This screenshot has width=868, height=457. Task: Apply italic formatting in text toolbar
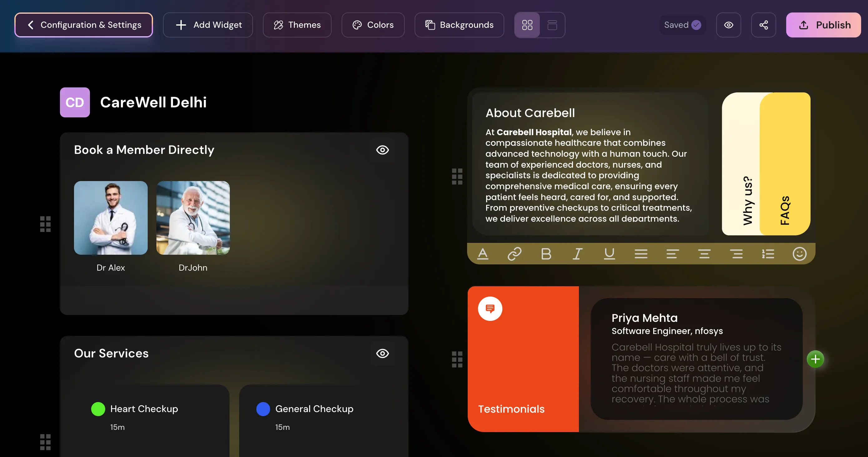[578, 253]
